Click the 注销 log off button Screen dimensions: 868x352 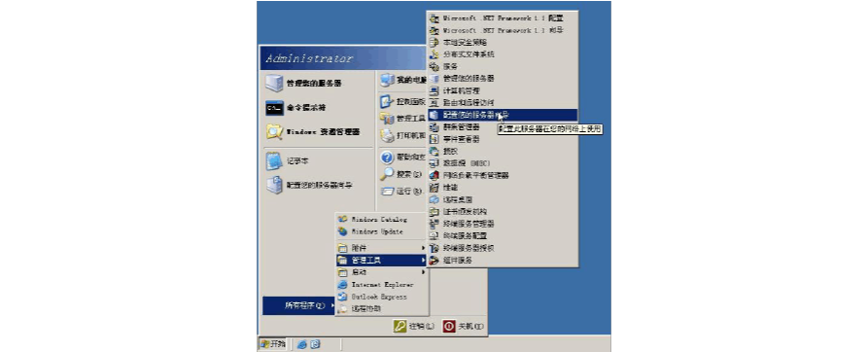point(414,327)
